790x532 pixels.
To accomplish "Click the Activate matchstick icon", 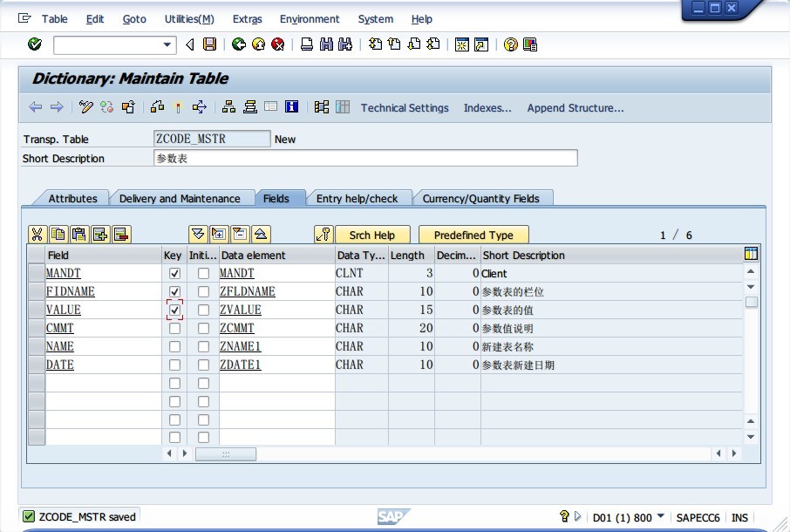I will 178,106.
